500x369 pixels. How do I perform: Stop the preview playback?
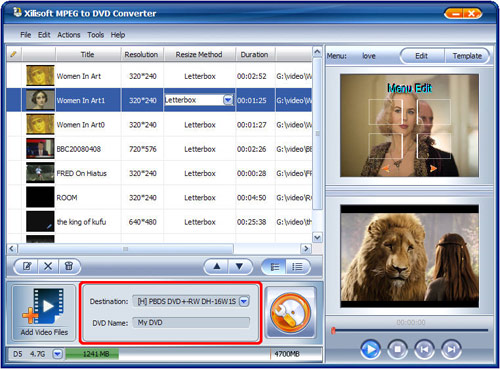tap(397, 349)
